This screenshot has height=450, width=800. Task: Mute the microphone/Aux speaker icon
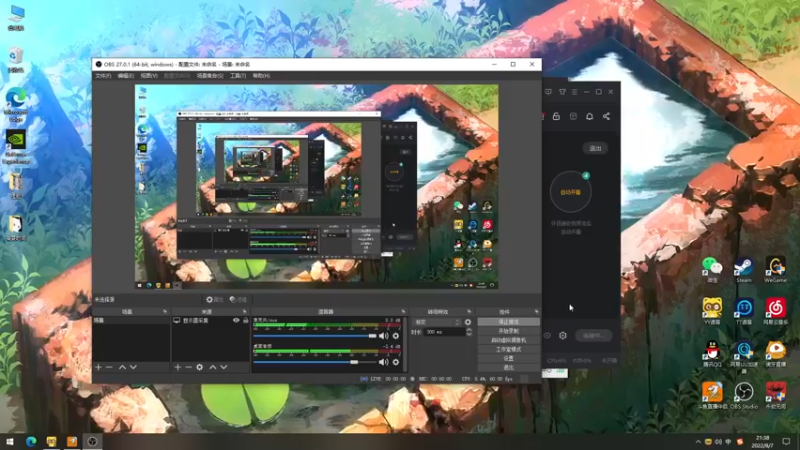(384, 336)
